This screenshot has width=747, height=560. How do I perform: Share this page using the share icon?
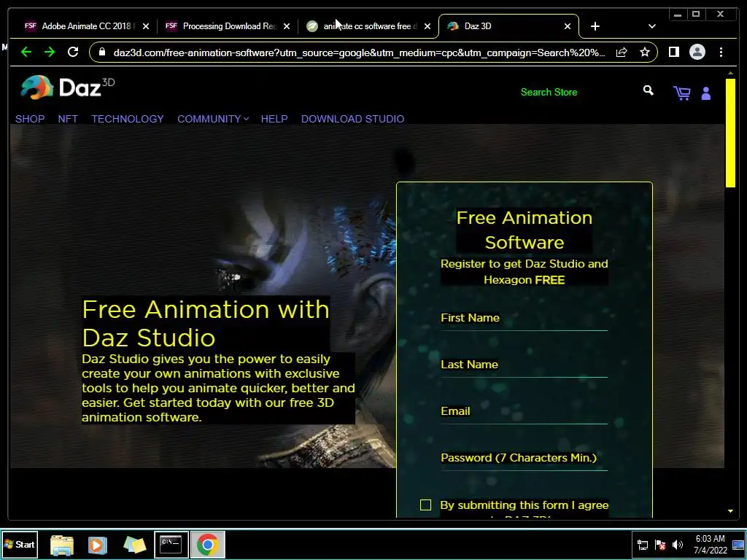(x=622, y=52)
